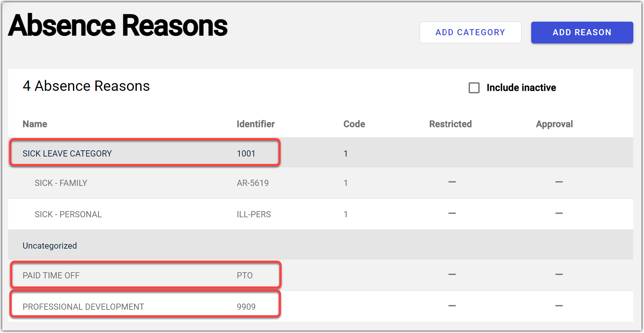Click the Code column header

point(354,124)
